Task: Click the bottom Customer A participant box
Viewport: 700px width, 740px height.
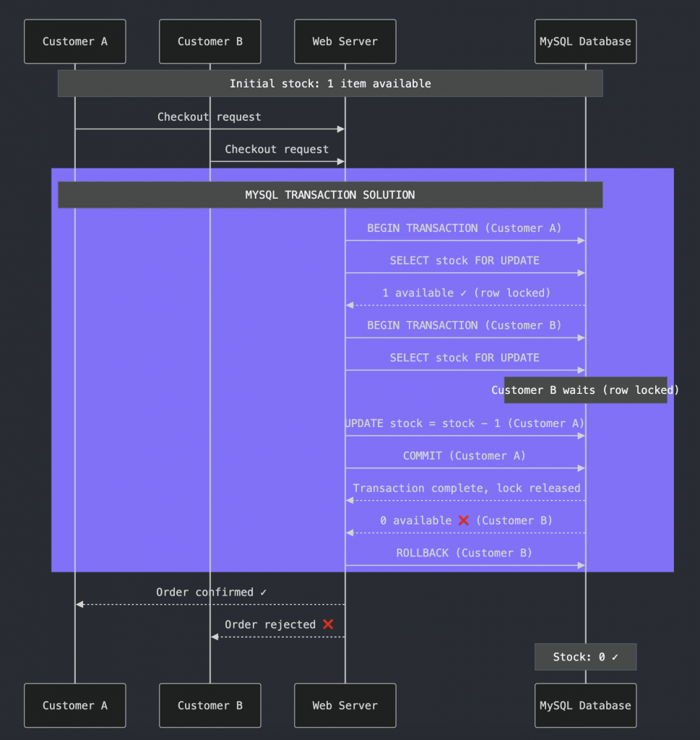Action: click(75, 705)
